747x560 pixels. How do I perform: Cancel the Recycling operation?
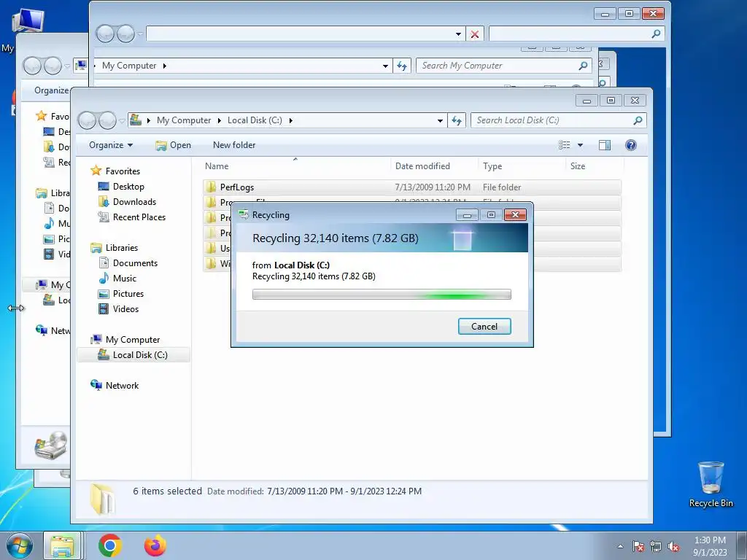coord(484,326)
